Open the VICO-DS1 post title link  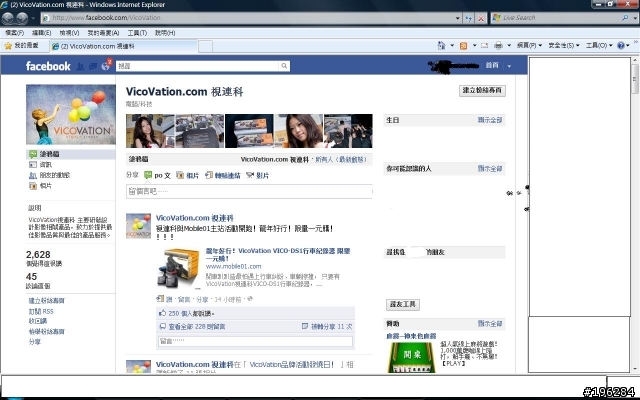278,254
